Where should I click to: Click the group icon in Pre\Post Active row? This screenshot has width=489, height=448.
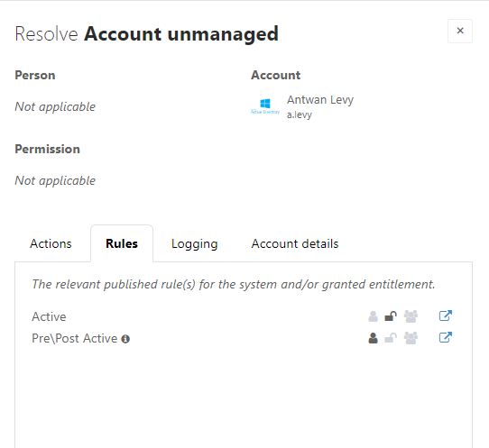click(x=411, y=338)
